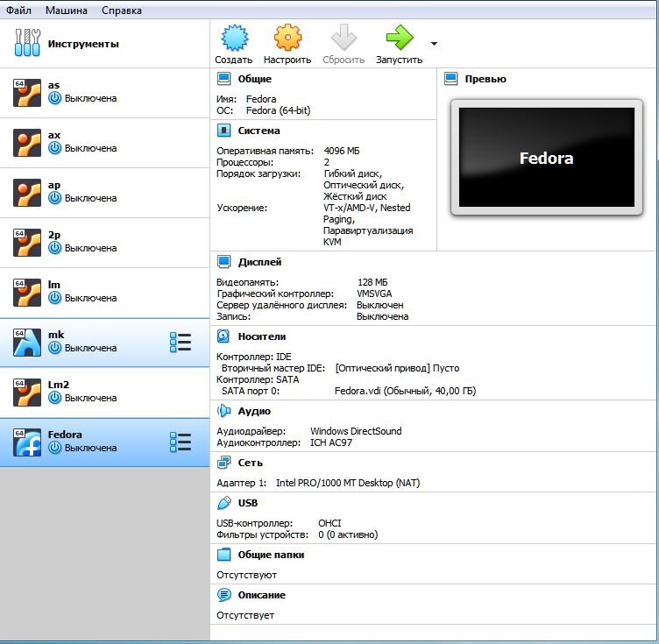Open the Машина menu
This screenshot has height=644, width=659.
pos(67,11)
